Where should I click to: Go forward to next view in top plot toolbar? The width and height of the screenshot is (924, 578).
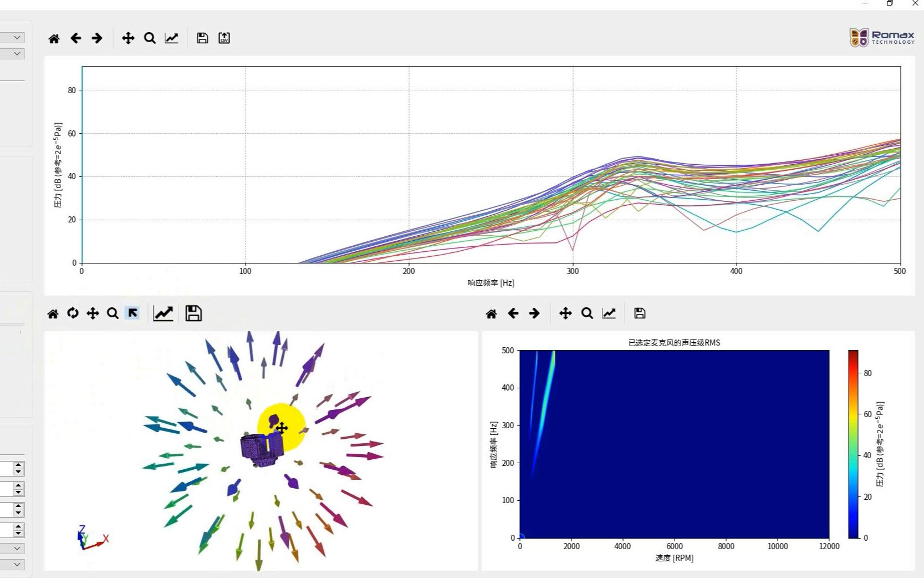(x=97, y=38)
